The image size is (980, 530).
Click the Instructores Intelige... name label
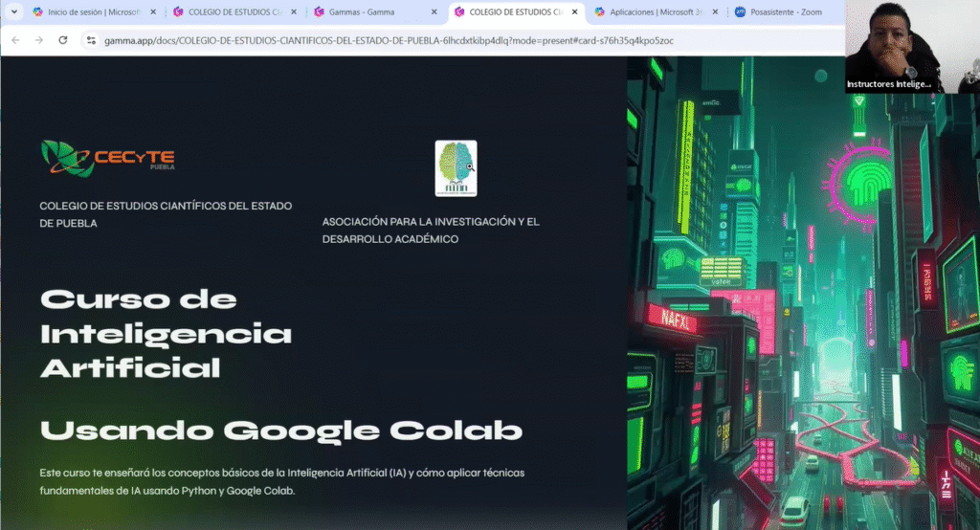(x=889, y=84)
